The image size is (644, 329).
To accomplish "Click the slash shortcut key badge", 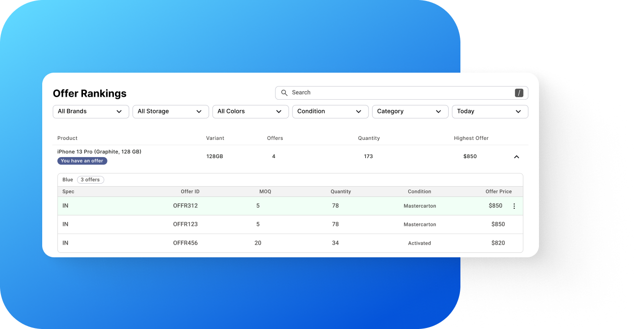I will [519, 93].
